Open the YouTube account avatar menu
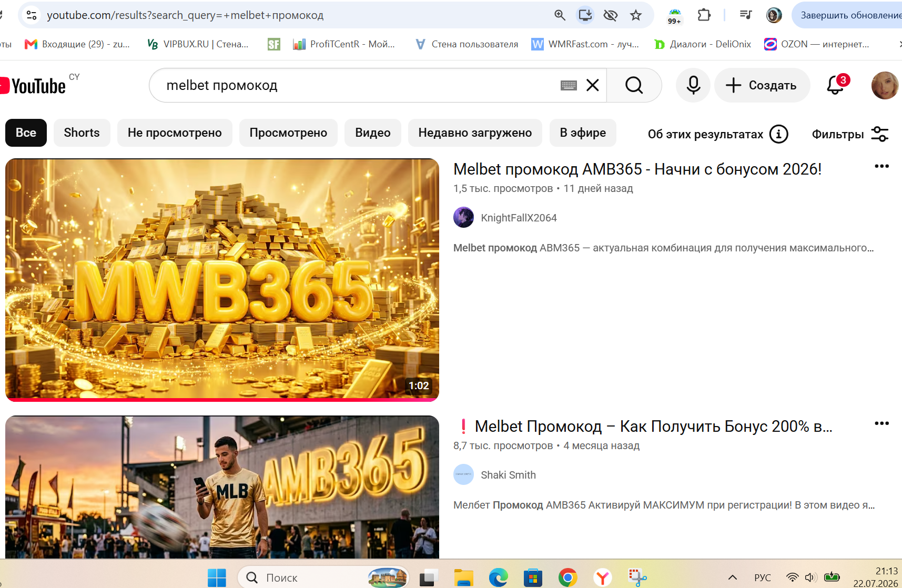This screenshot has width=902, height=588. [885, 85]
